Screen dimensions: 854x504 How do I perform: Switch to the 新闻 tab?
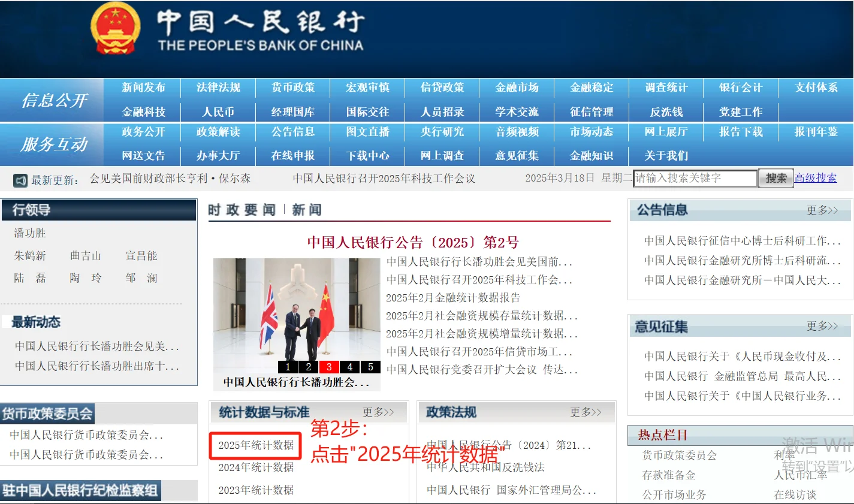307,210
